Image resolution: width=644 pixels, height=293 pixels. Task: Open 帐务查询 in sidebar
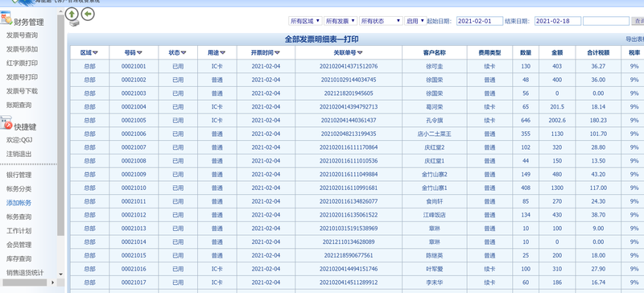(x=19, y=217)
